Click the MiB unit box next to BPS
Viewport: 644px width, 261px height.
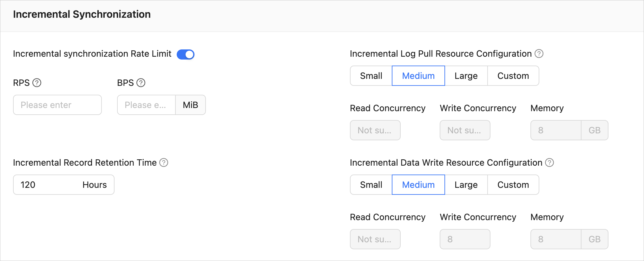[x=190, y=105]
